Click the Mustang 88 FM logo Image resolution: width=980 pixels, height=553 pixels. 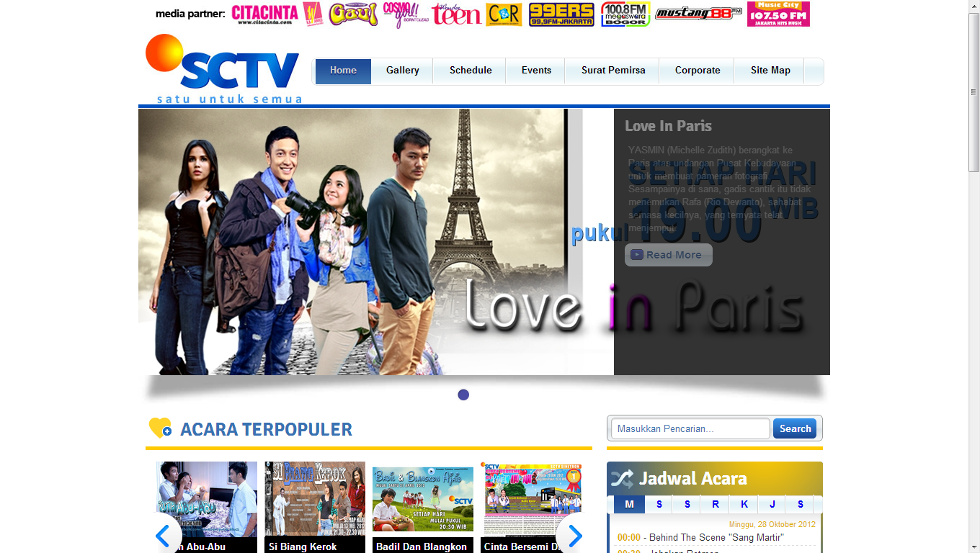[x=698, y=14]
